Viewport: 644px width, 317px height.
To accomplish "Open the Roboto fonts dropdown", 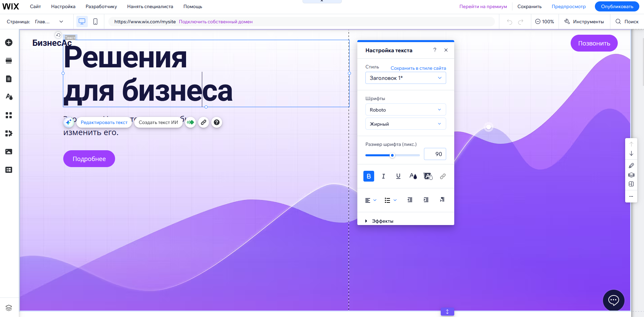I will pyautogui.click(x=405, y=109).
